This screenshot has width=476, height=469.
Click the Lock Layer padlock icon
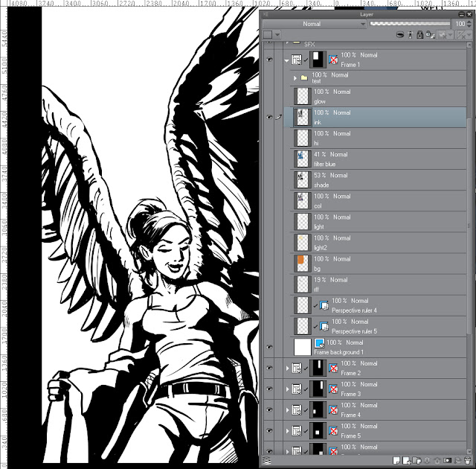419,35
